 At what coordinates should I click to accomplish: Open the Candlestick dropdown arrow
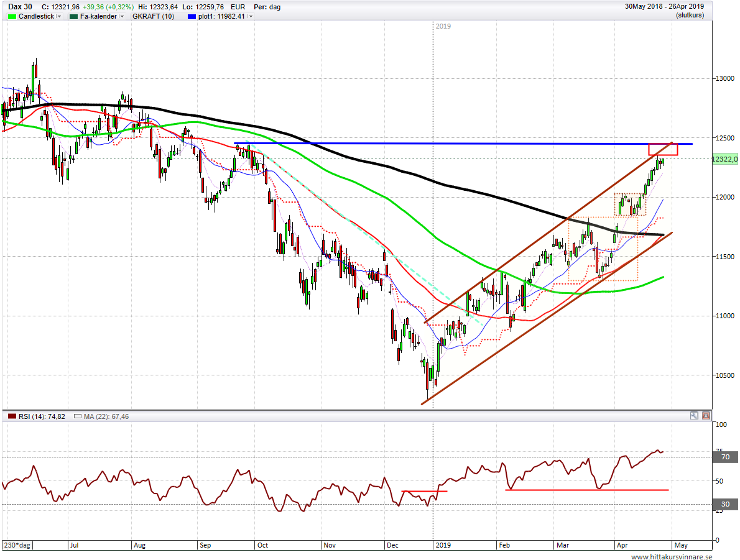click(59, 17)
